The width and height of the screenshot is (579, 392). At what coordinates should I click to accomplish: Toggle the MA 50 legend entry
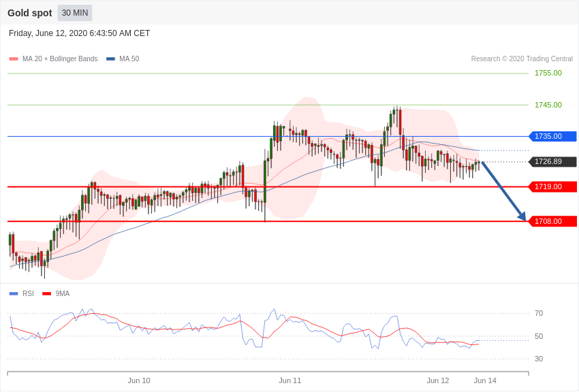click(123, 59)
